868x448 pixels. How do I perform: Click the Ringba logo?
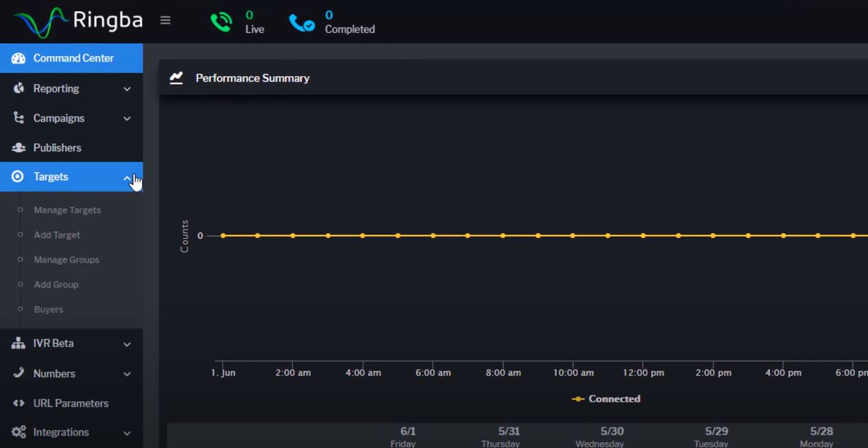click(78, 21)
